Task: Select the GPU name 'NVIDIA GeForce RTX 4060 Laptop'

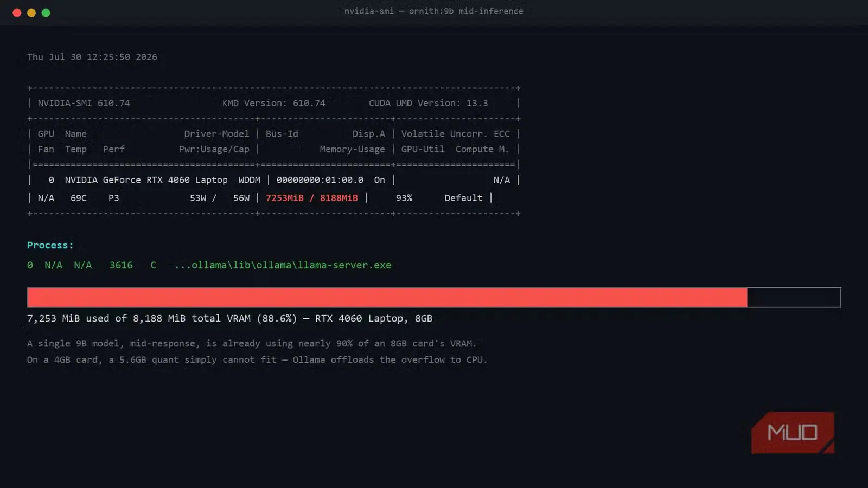Action: 146,180
